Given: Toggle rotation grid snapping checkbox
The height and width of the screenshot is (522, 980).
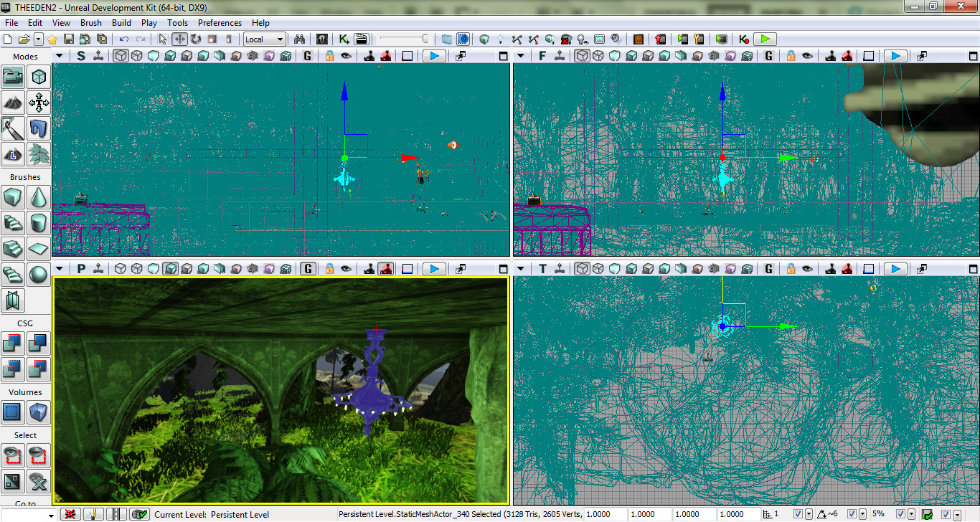Looking at the screenshot, I should 851,514.
